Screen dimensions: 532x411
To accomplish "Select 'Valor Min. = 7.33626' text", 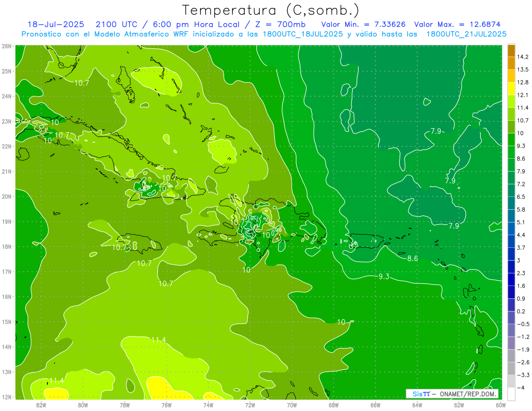I will (364, 24).
